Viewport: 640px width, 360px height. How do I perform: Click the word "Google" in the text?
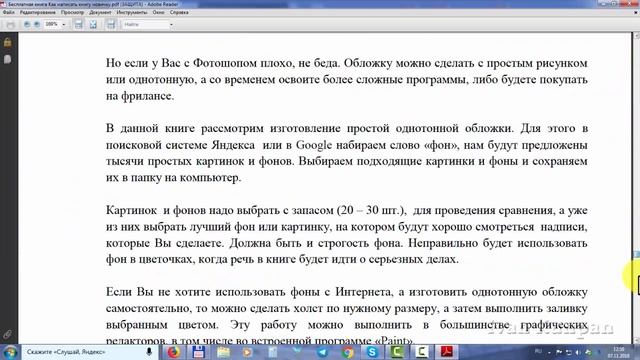pos(314,145)
